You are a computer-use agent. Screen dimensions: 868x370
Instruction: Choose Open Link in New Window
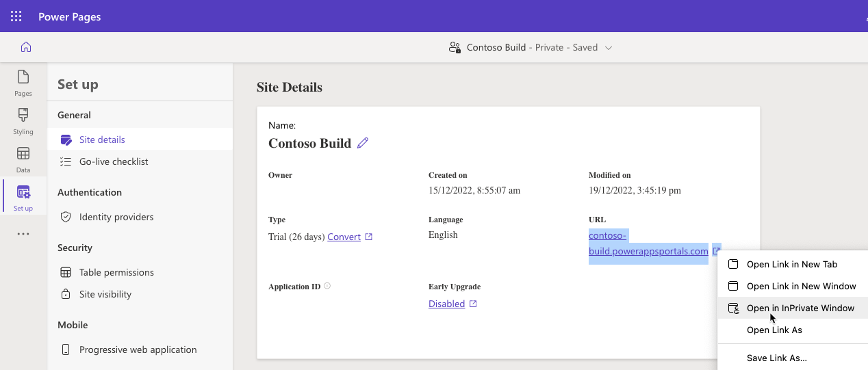pos(793,286)
